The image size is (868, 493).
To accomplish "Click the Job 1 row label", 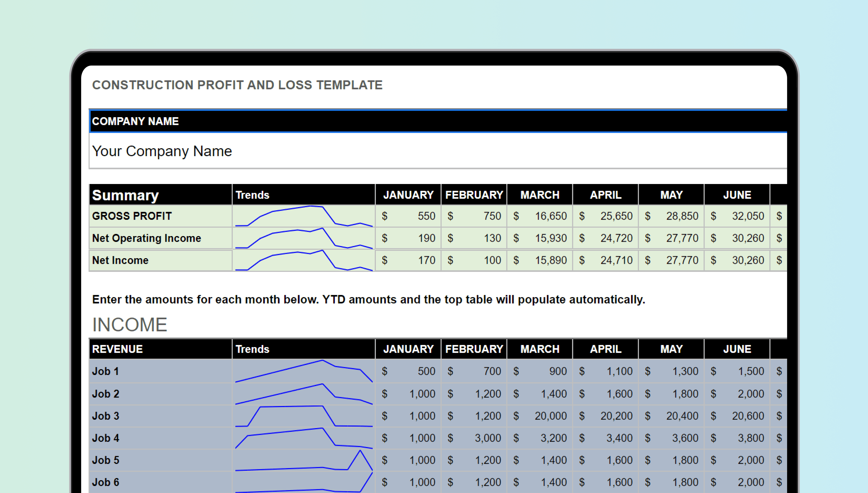I will pos(161,371).
